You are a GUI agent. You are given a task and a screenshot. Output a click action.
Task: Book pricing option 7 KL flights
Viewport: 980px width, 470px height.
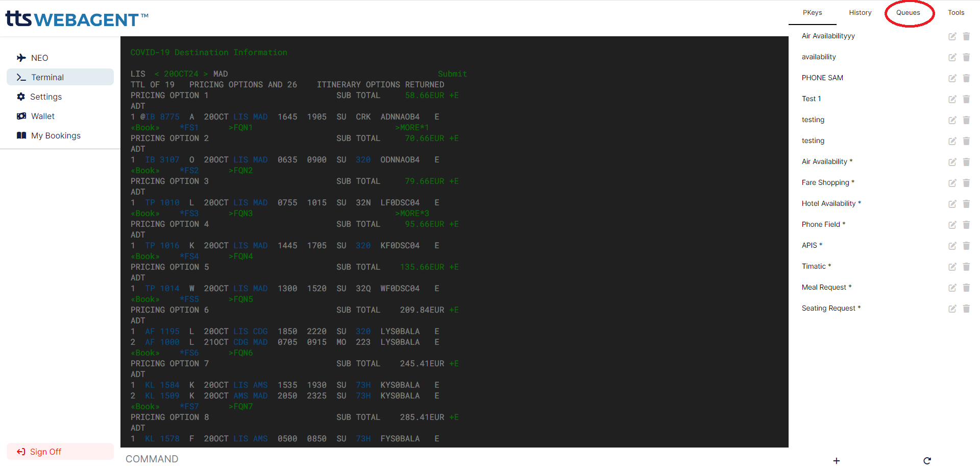145,407
